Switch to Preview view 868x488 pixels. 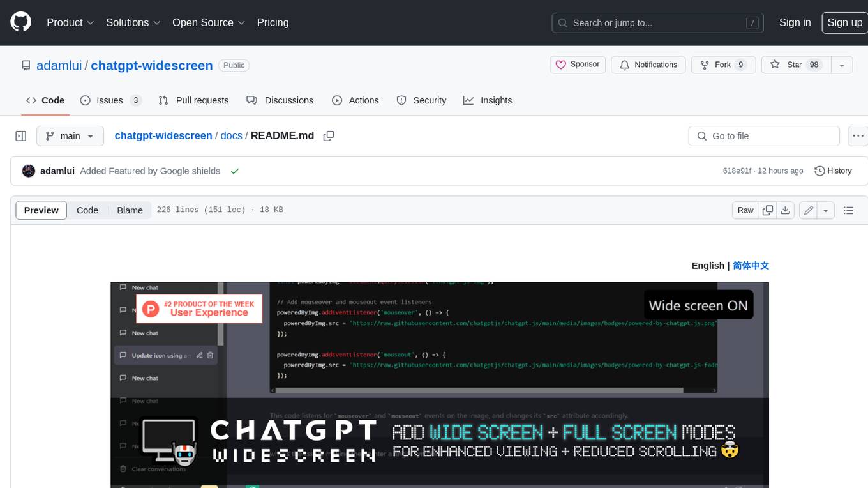pos(41,210)
